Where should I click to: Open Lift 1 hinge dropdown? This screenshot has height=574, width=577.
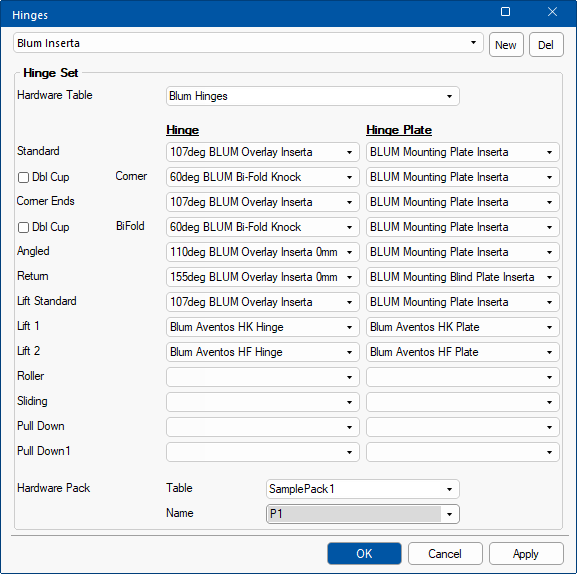[262, 327]
